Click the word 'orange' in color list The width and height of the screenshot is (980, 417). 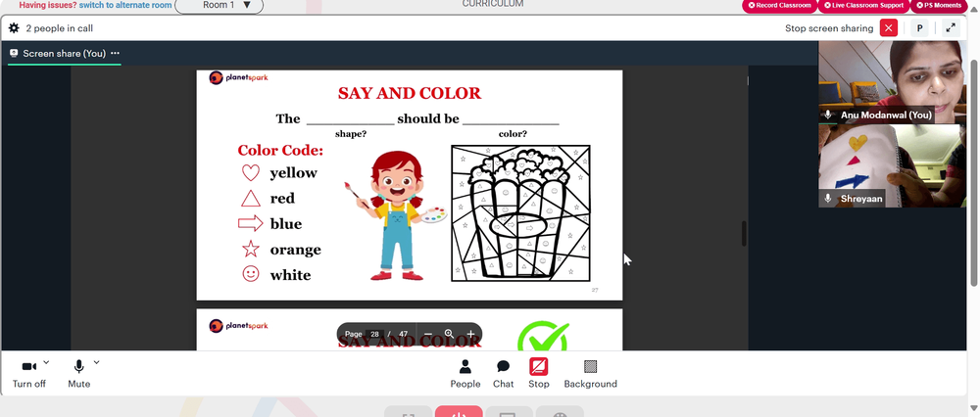click(x=296, y=250)
